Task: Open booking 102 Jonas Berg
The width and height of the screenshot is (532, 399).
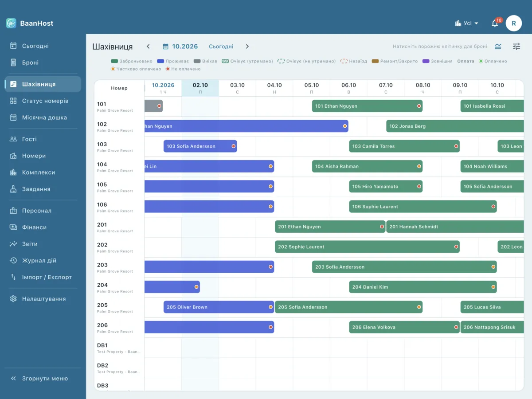Action: pos(455,126)
